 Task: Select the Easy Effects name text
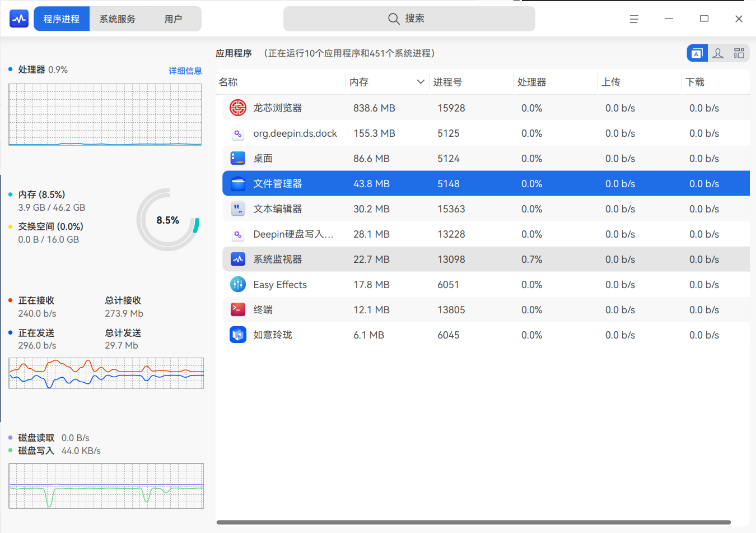click(280, 285)
